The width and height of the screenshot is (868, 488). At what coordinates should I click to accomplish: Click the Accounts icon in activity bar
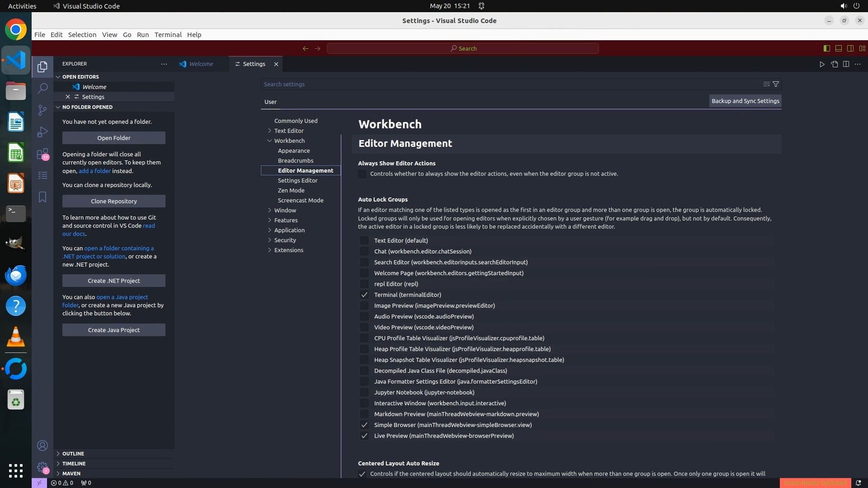pyautogui.click(x=42, y=446)
